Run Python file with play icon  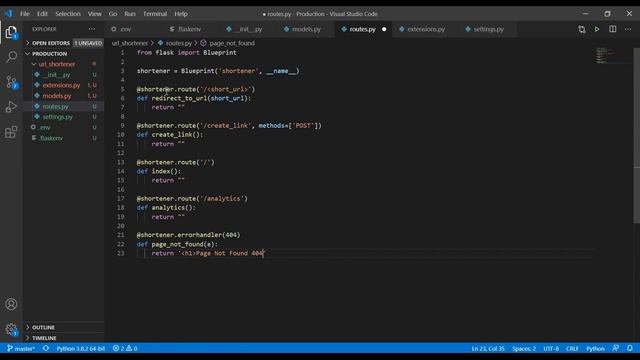pos(597,29)
